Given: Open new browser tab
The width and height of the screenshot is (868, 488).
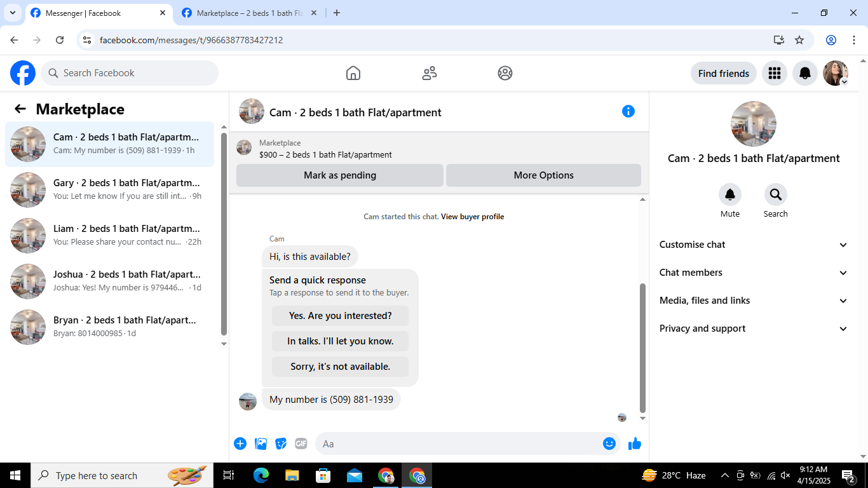Looking at the screenshot, I should coord(337,13).
